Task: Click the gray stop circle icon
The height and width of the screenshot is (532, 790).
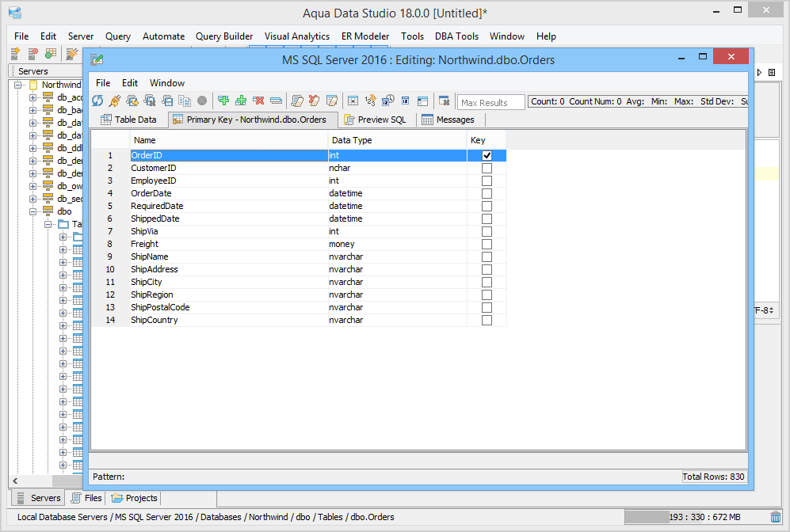Action: (x=202, y=101)
